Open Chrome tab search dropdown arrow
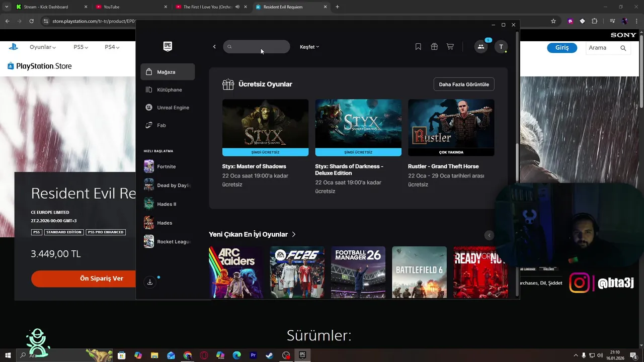 [7, 7]
